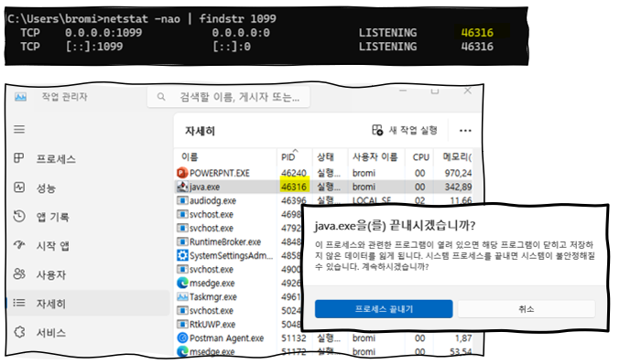Click the 사용자 이름 column header
Screen dimensions: 620x364
coord(376,156)
